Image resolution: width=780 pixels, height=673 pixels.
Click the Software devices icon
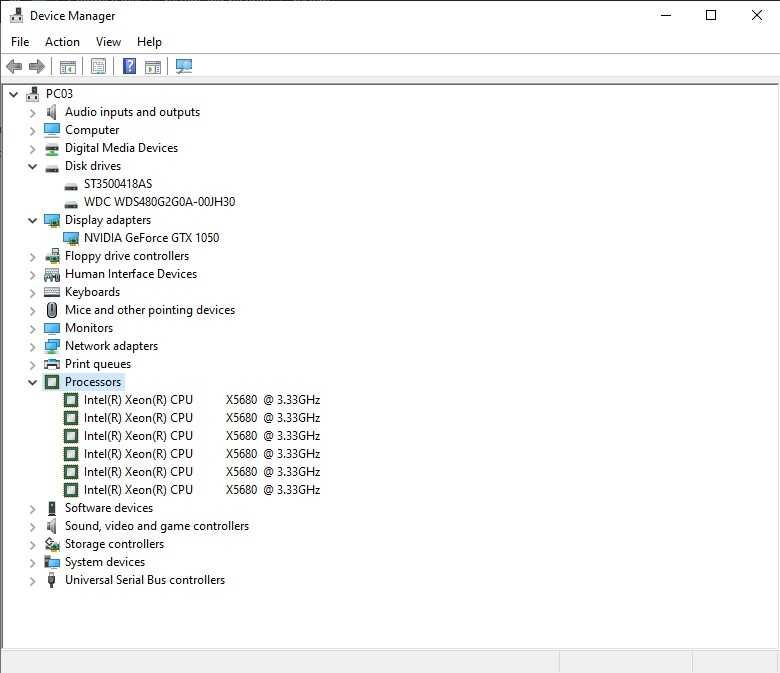click(x=52, y=508)
